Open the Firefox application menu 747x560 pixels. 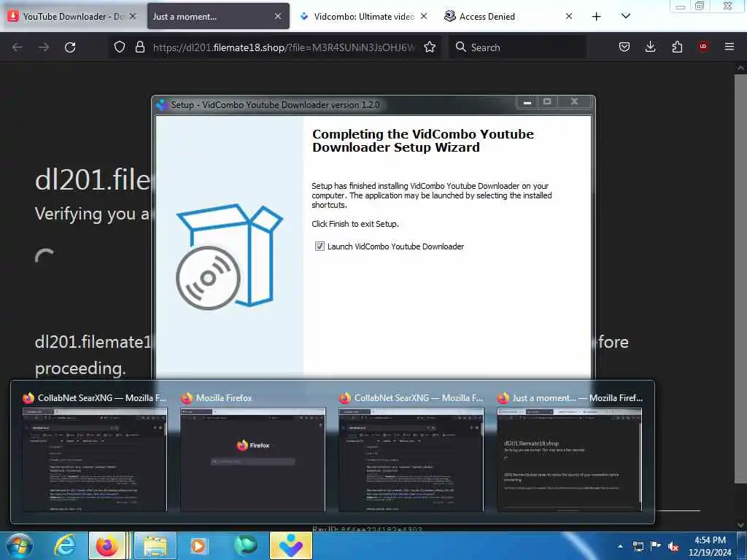click(x=729, y=47)
